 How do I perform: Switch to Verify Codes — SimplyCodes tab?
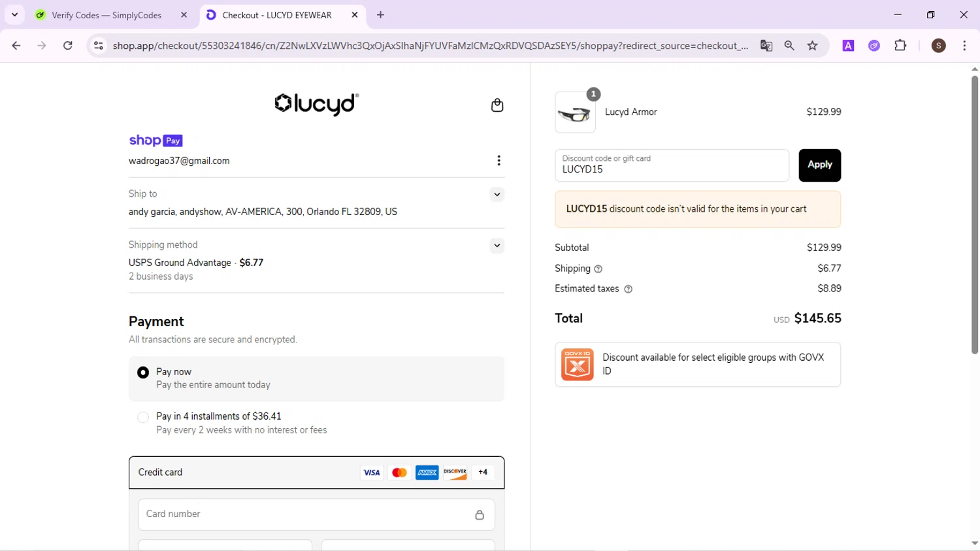(x=106, y=15)
